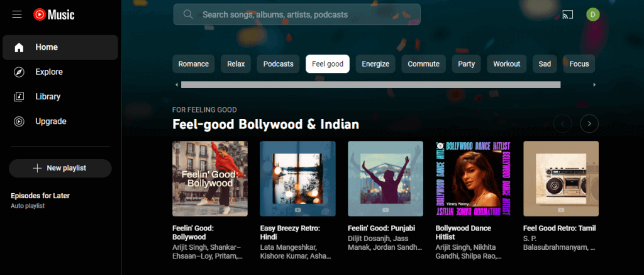Select the Focus mood chip
Viewport: 644px width, 275px height.
579,64
